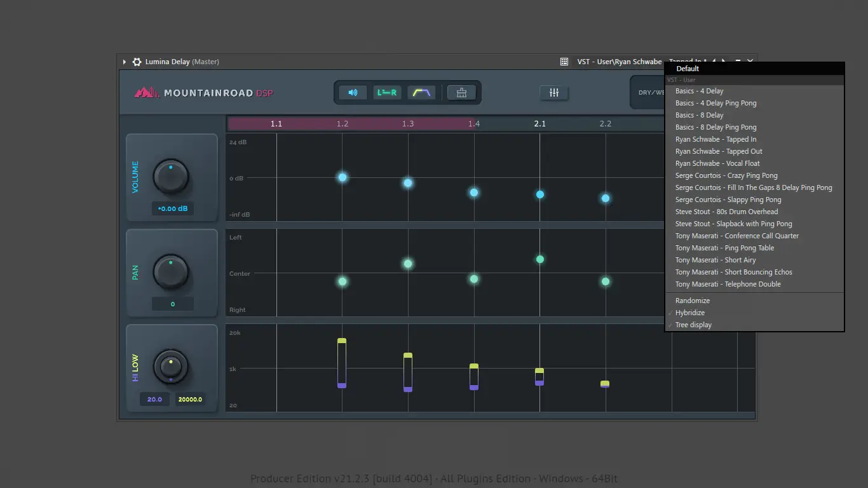
Task: Load Steve Stout - 80s Drum Overhead
Action: click(754, 212)
